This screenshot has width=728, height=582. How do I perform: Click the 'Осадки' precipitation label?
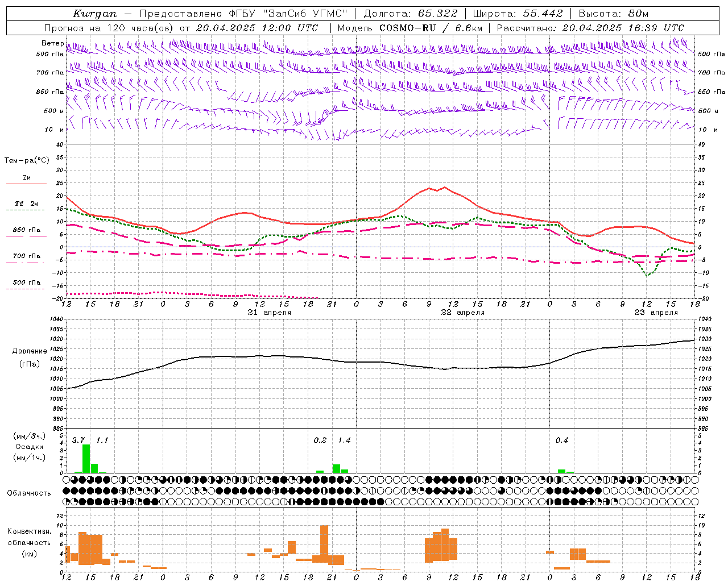pyautogui.click(x=29, y=447)
